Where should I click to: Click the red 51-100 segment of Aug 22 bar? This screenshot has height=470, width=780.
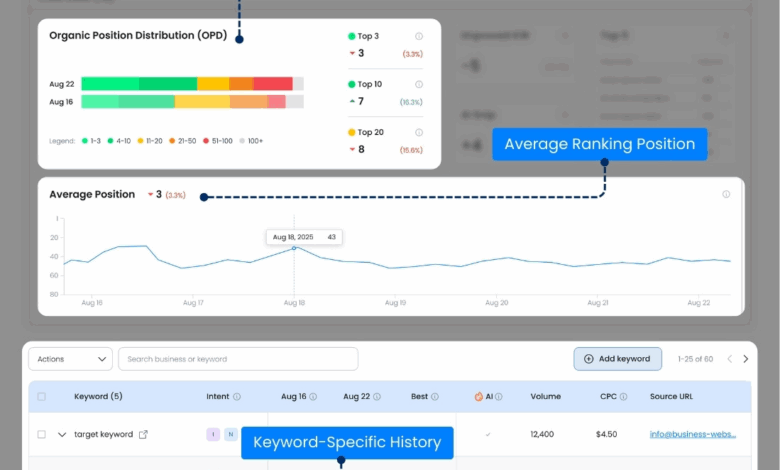(x=274, y=84)
